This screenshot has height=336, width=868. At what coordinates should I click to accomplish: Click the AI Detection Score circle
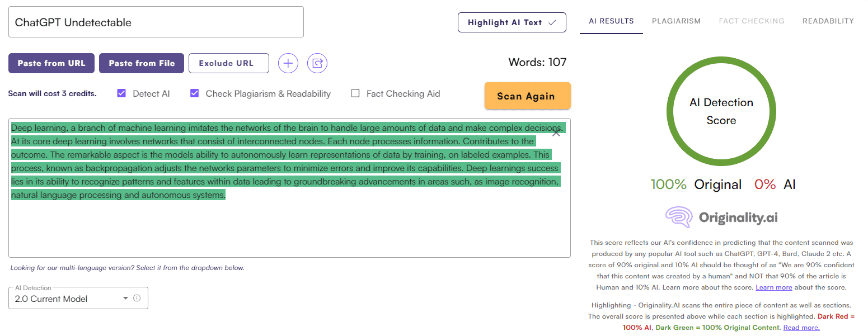(x=721, y=111)
